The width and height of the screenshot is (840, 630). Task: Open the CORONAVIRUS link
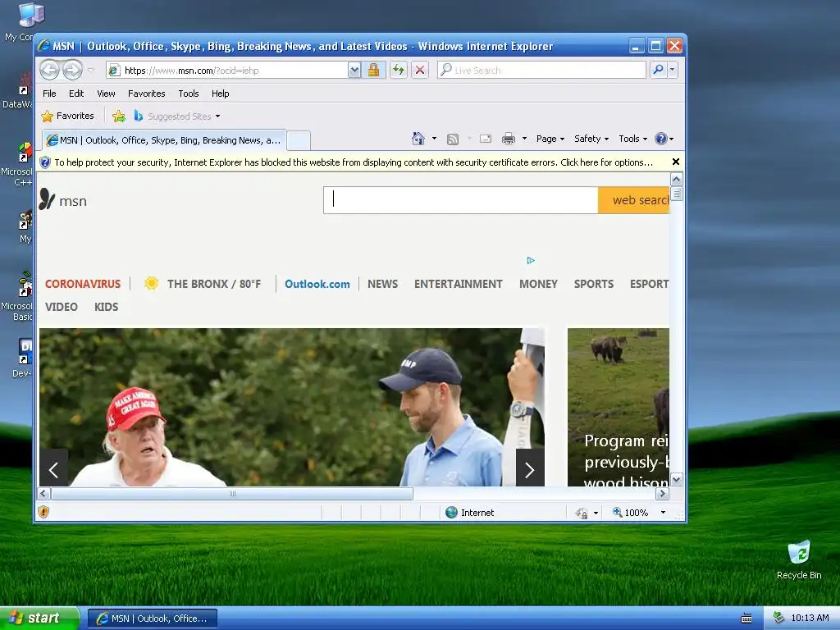click(x=83, y=284)
